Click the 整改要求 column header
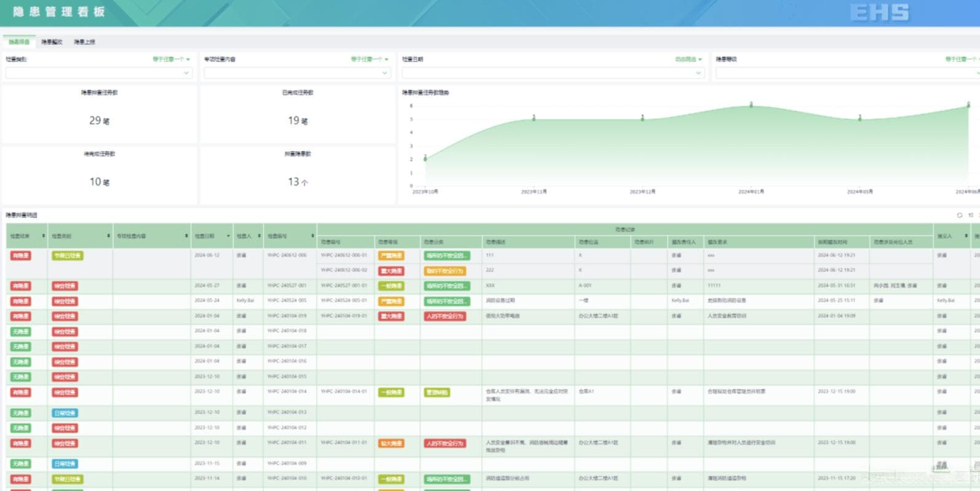This screenshot has height=491, width=980. 759,242
